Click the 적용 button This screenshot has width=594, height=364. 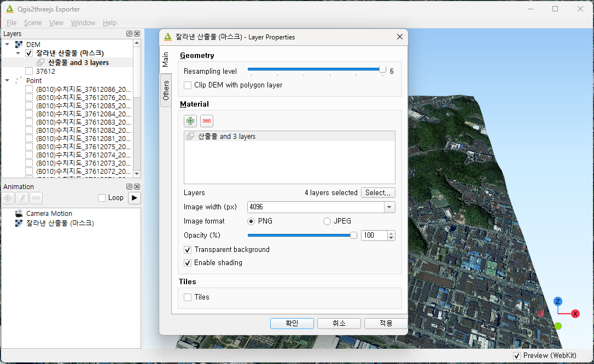[386, 324]
